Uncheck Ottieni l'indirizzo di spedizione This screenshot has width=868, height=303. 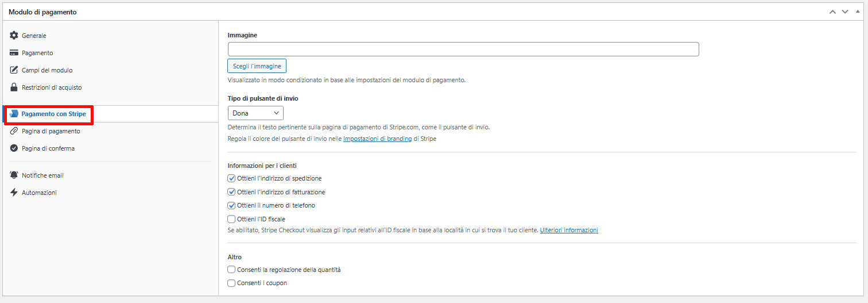point(232,178)
